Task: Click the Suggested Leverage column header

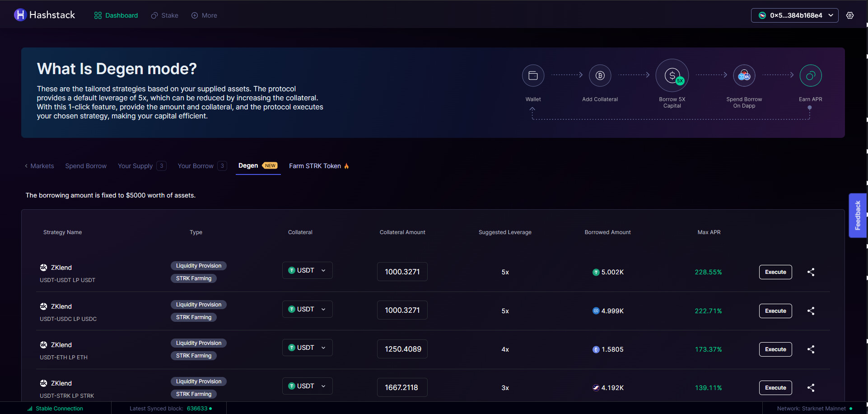Action: coord(505,232)
